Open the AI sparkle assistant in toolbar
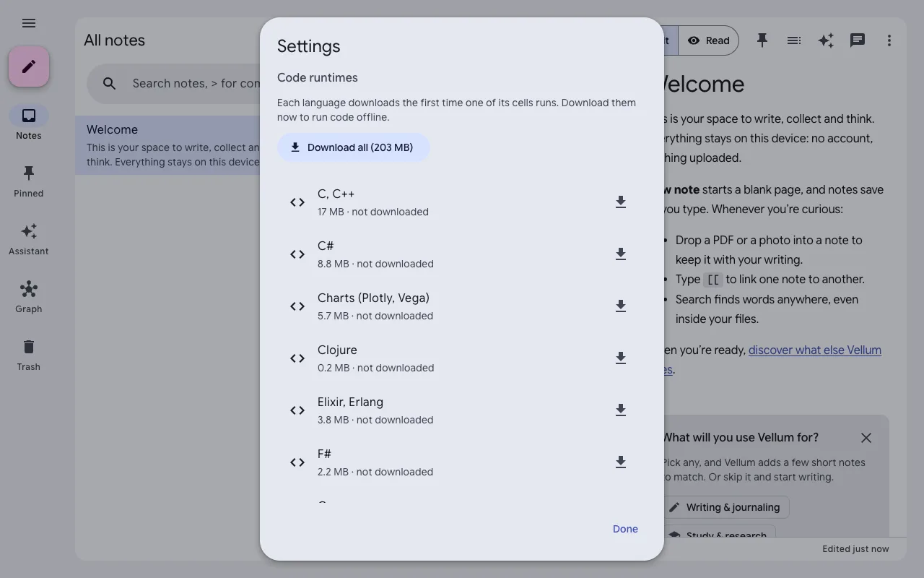 [x=826, y=40]
